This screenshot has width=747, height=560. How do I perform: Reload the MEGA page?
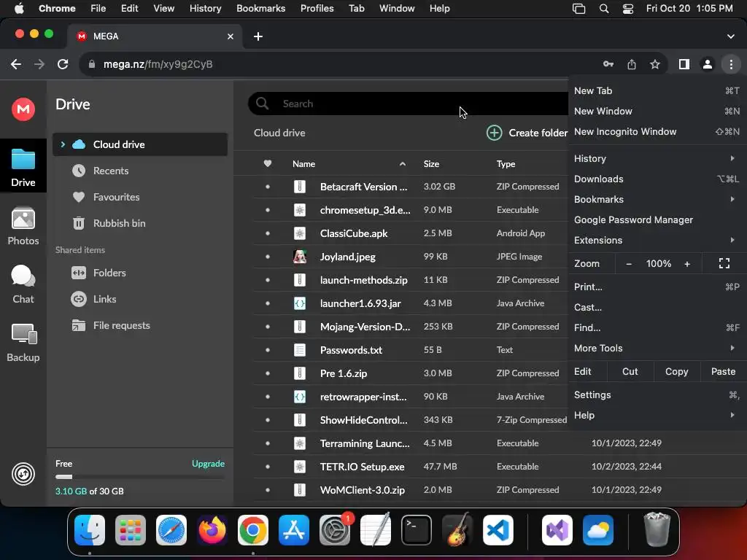click(63, 64)
